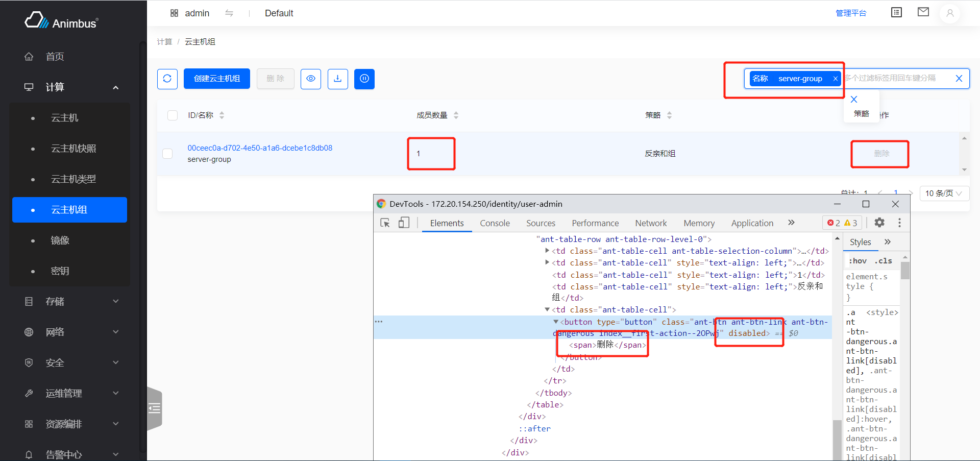Image resolution: width=980 pixels, height=461 pixels.
Task: Collapse the button element node in DOM tree
Action: (556, 322)
